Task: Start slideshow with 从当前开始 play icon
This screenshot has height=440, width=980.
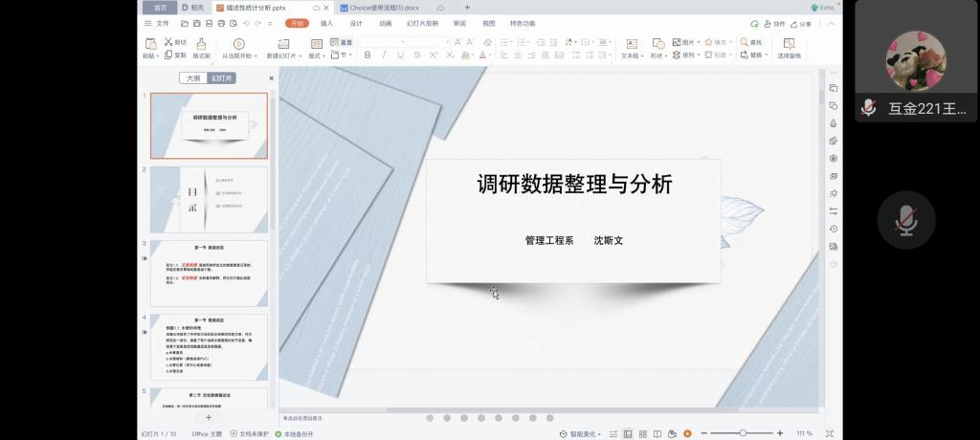Action: [238, 44]
